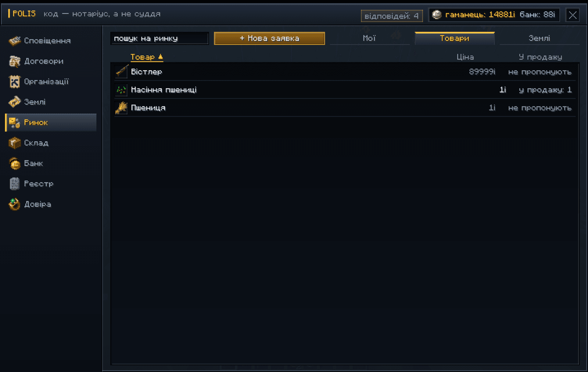Sort by У продажу column
Viewport: 588px width, 372px height.
(x=540, y=57)
